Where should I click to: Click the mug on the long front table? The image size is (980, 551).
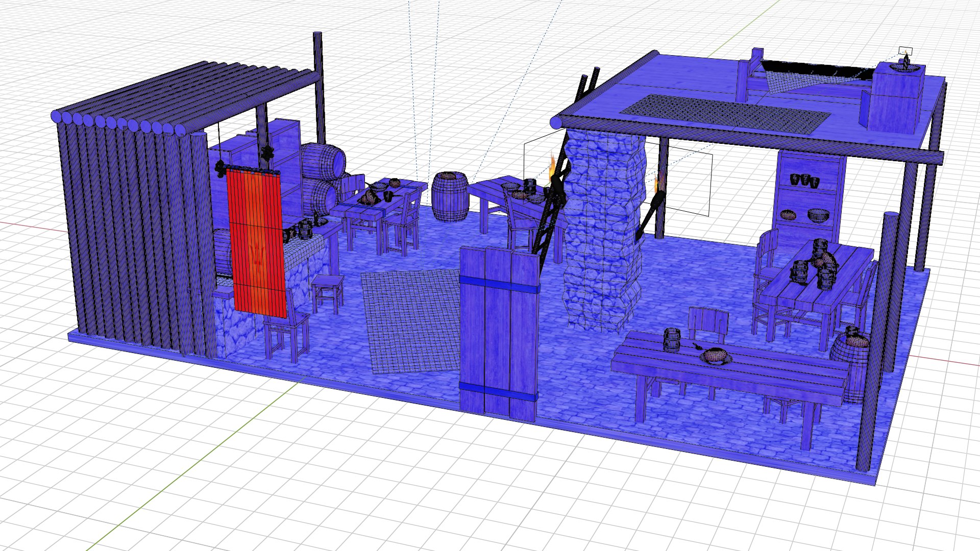click(672, 340)
